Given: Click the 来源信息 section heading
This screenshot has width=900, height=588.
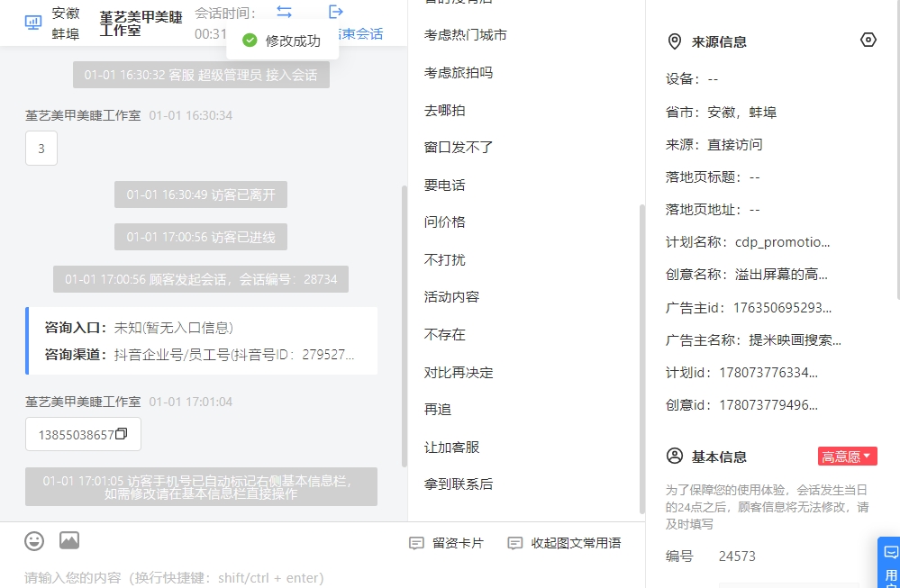Looking at the screenshot, I should [x=719, y=42].
